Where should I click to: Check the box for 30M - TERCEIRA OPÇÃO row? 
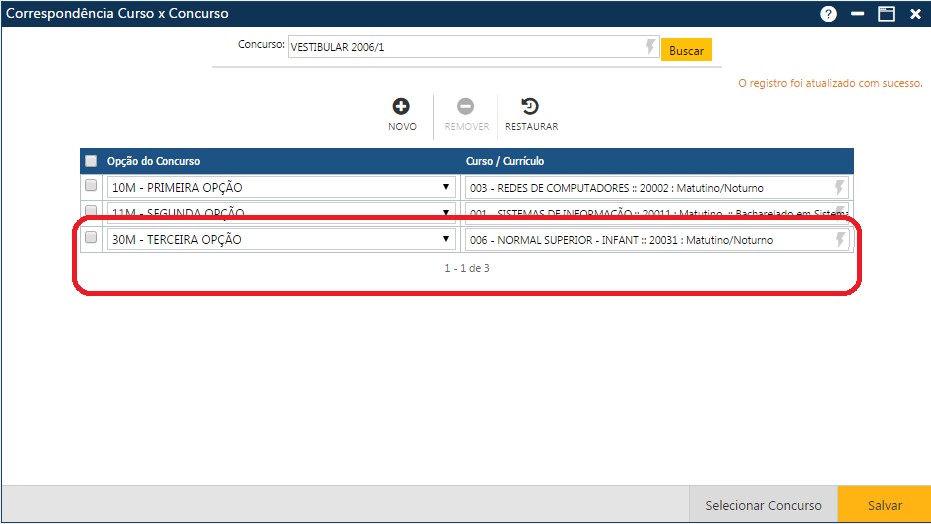click(91, 238)
